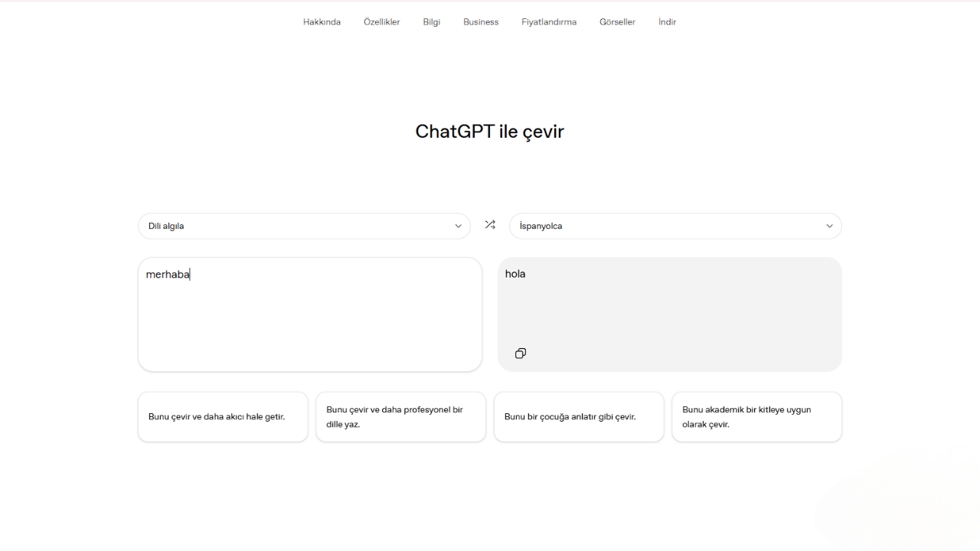
Task: Click 'Bunu çevir ve daha profesyonel bir dille yaz.'
Action: [x=400, y=416]
